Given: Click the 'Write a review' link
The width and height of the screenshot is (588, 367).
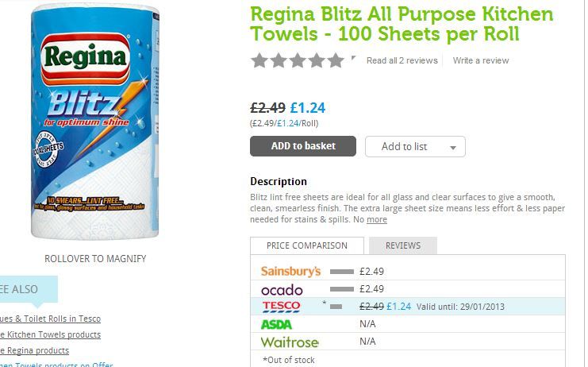Looking at the screenshot, I should tap(481, 60).
